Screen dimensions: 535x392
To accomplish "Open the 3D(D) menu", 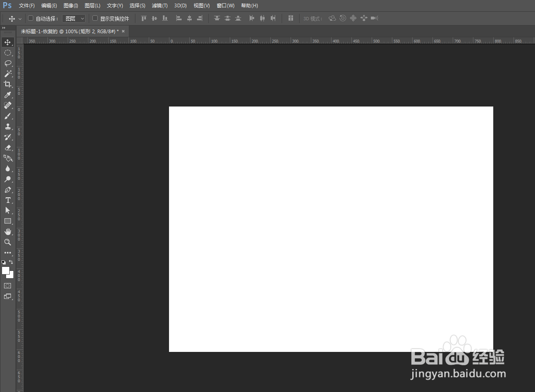I will [180, 6].
